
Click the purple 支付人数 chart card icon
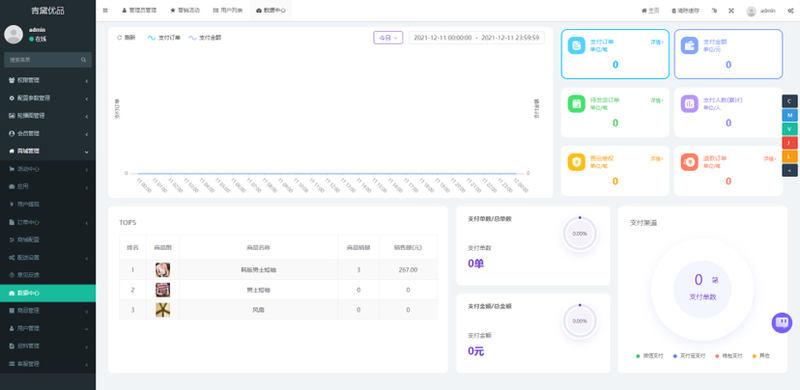(689, 104)
